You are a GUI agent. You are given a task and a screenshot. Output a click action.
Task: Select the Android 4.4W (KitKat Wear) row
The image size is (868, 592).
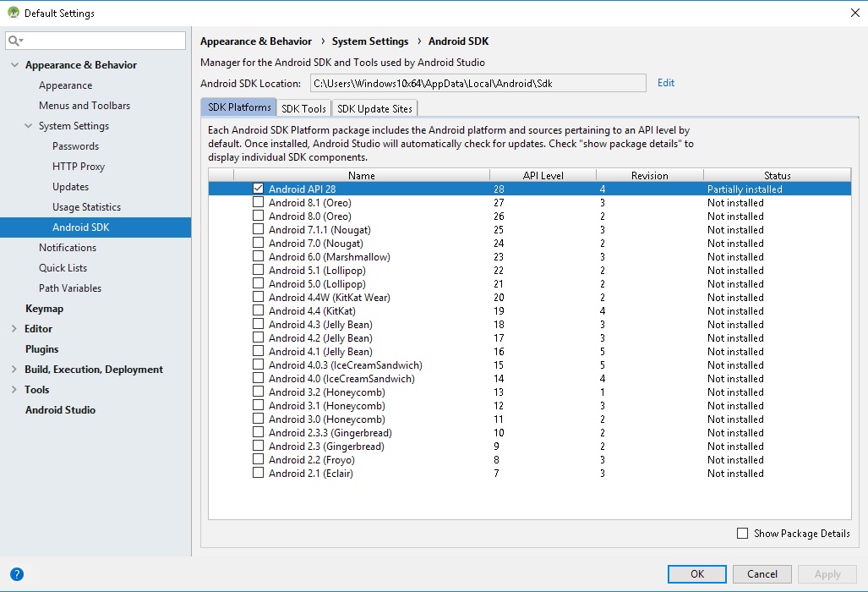pyautogui.click(x=530, y=297)
